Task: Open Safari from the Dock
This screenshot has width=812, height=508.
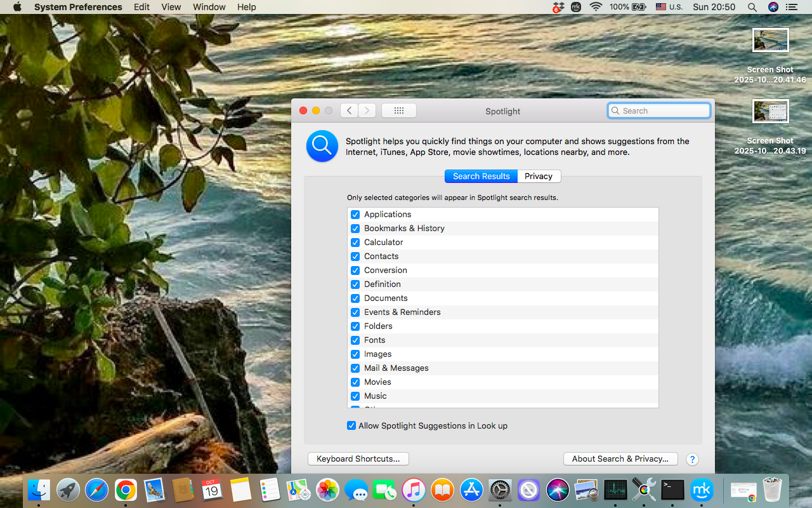Action: coord(96,490)
